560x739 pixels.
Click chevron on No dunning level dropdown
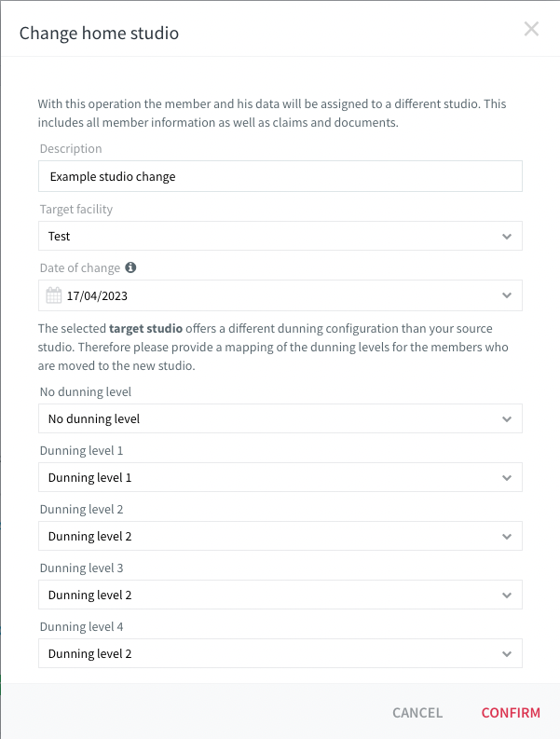point(507,419)
